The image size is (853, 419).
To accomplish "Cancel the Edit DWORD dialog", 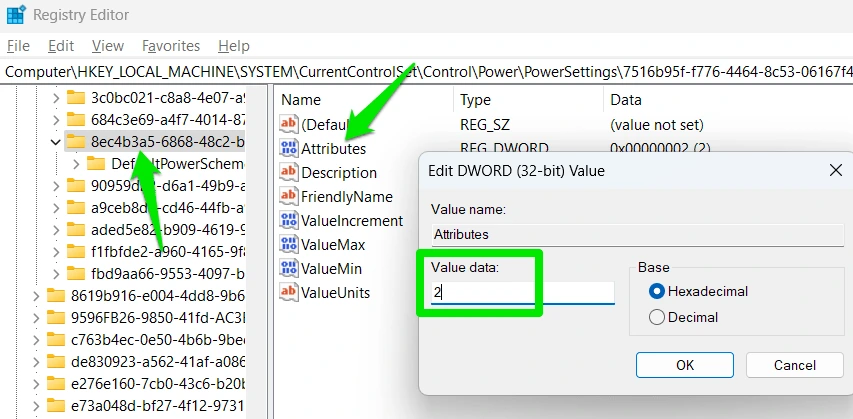I will (794, 365).
